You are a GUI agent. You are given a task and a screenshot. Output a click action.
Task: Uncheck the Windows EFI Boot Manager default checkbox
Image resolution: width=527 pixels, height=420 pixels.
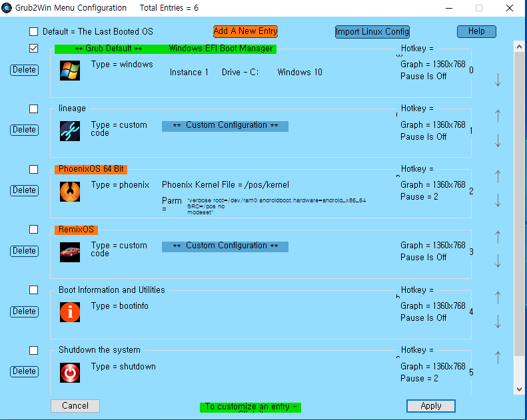(x=33, y=49)
